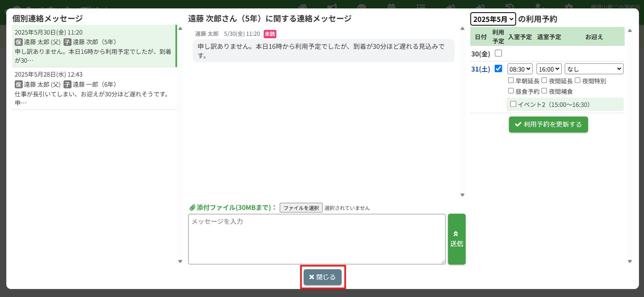This screenshot has width=644, height=297.
Task: Check the イベント2 (15:00〜16:30) checkbox
Action: pyautogui.click(x=513, y=104)
